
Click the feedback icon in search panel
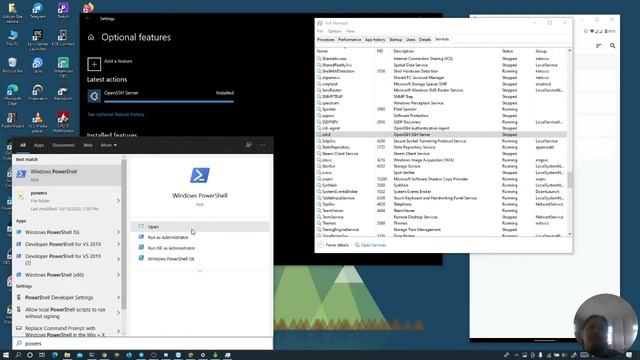249,145
